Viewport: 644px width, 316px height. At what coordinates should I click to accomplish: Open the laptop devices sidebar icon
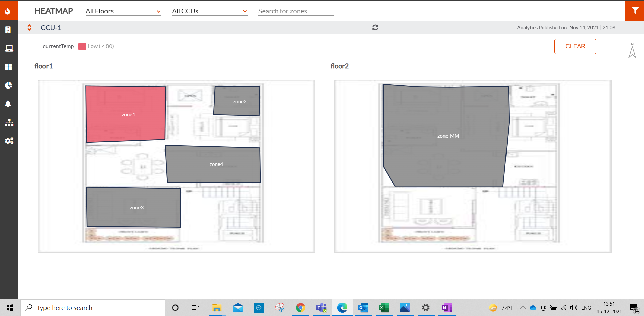[9, 48]
